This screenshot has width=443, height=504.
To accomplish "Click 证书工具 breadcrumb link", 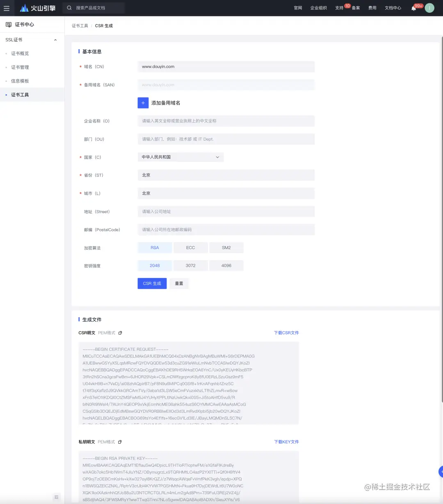I will point(80,26).
